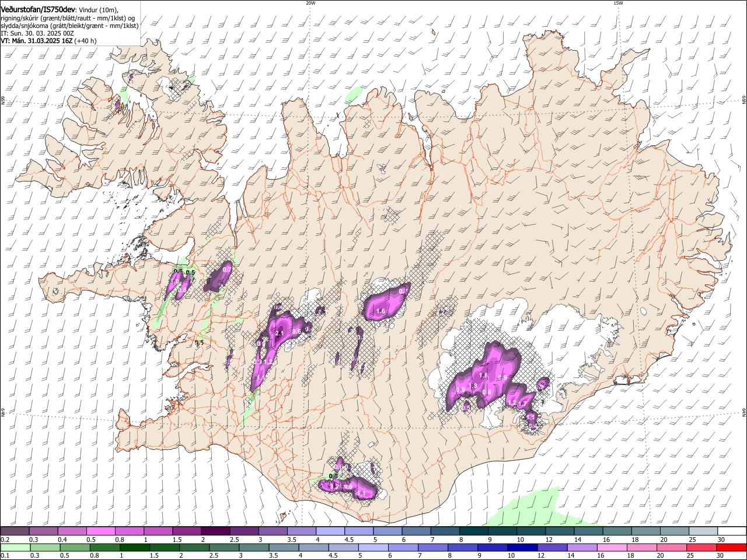Click the Veðurstofan/IS750dev title text
This screenshot has height=560, width=747.
[38, 10]
